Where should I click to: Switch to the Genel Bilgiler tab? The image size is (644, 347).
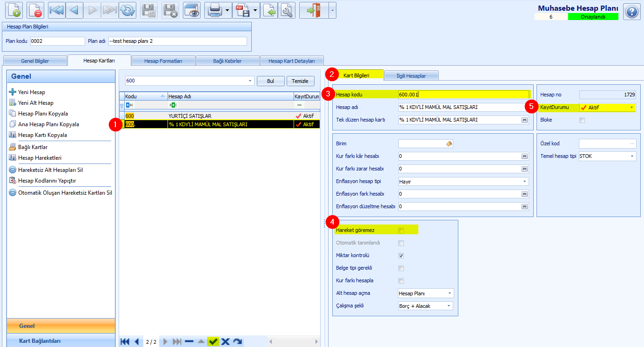35,61
